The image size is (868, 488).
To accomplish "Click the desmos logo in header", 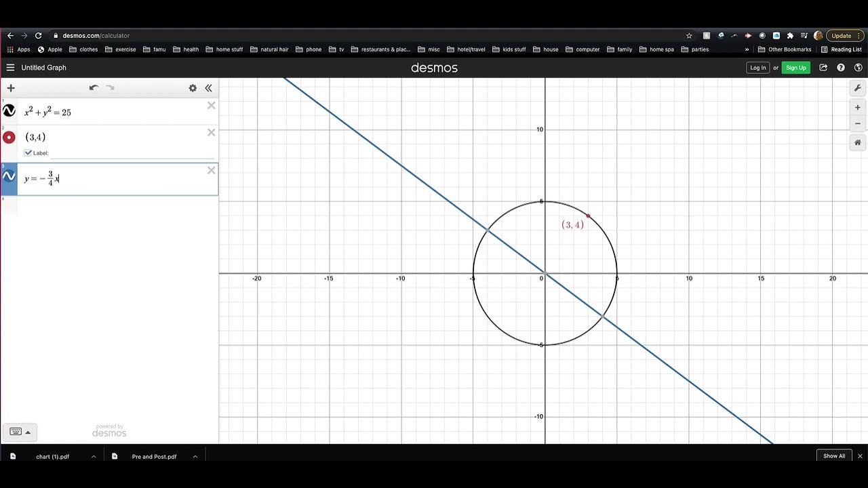I will [x=434, y=68].
